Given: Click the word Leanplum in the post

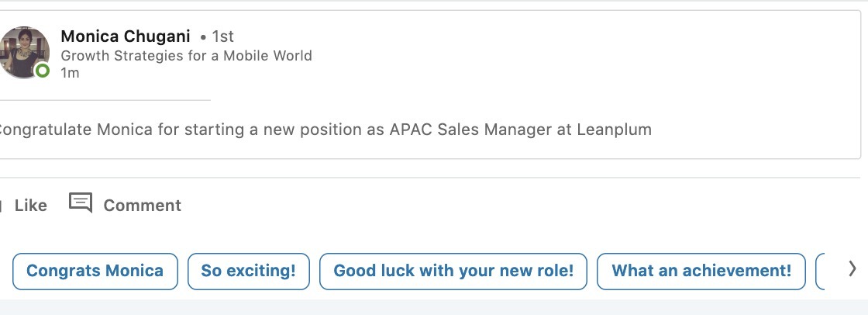Looking at the screenshot, I should point(614,130).
